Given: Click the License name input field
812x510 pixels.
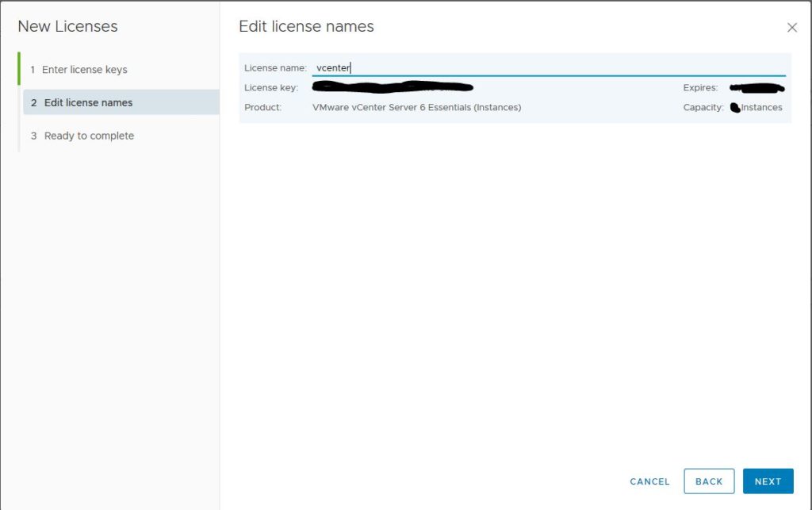Looking at the screenshot, I should click(x=549, y=68).
